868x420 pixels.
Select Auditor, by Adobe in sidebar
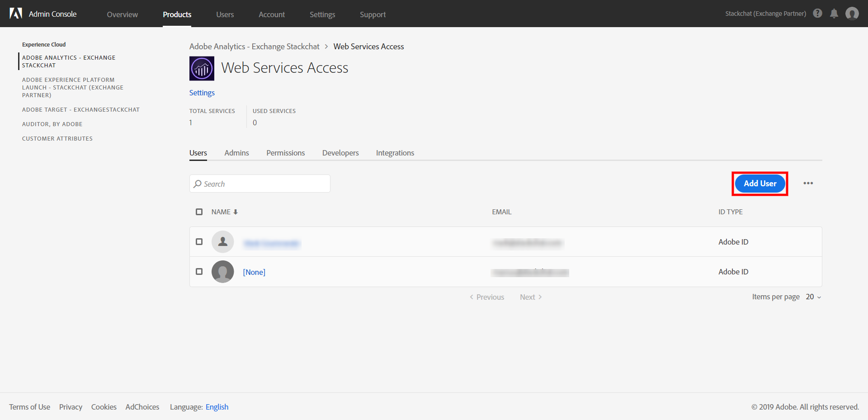pyautogui.click(x=52, y=124)
